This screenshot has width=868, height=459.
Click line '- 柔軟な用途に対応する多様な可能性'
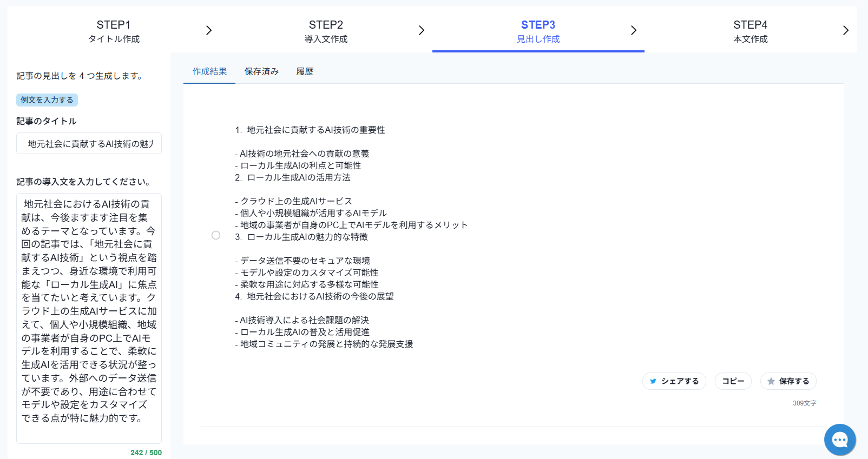point(307,284)
